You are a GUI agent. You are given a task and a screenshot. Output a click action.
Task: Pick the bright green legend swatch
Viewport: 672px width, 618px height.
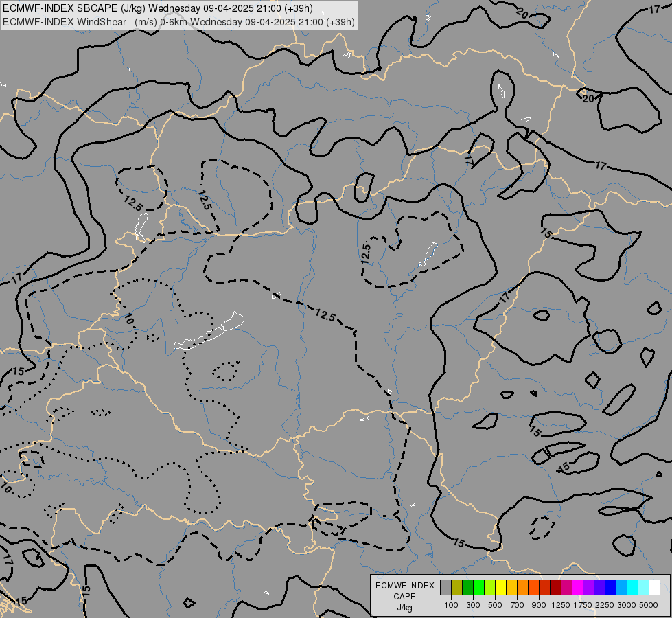pyautogui.click(x=478, y=587)
